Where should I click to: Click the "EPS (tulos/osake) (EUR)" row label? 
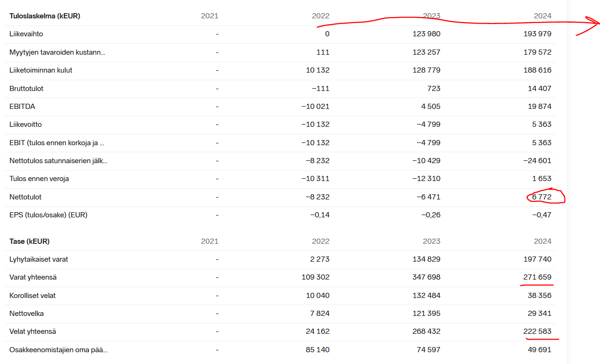pyautogui.click(x=48, y=215)
